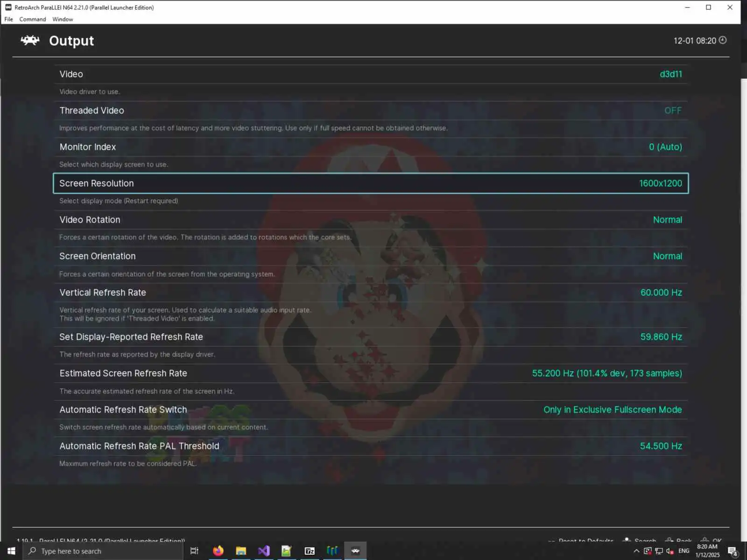Toggle Threaded Video setting

pos(371,111)
